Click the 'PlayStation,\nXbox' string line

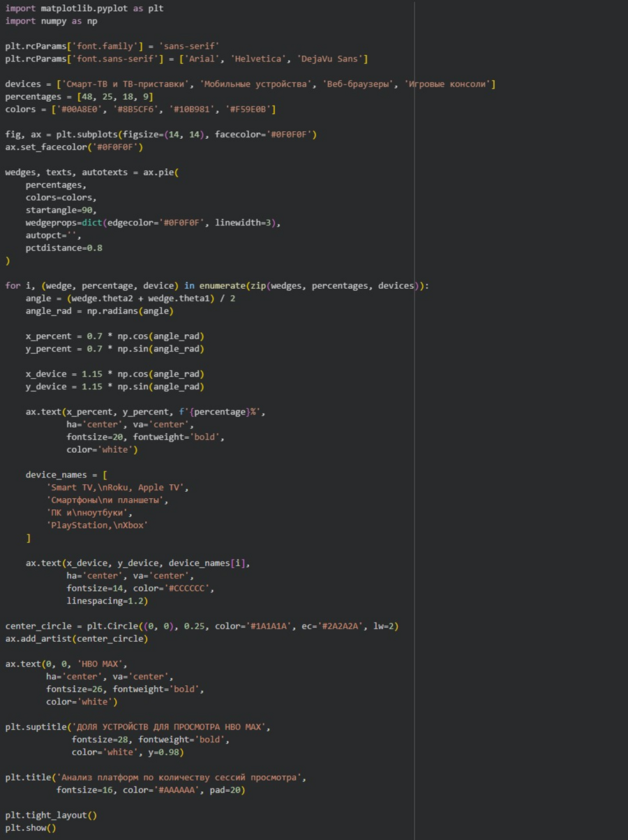(97, 525)
